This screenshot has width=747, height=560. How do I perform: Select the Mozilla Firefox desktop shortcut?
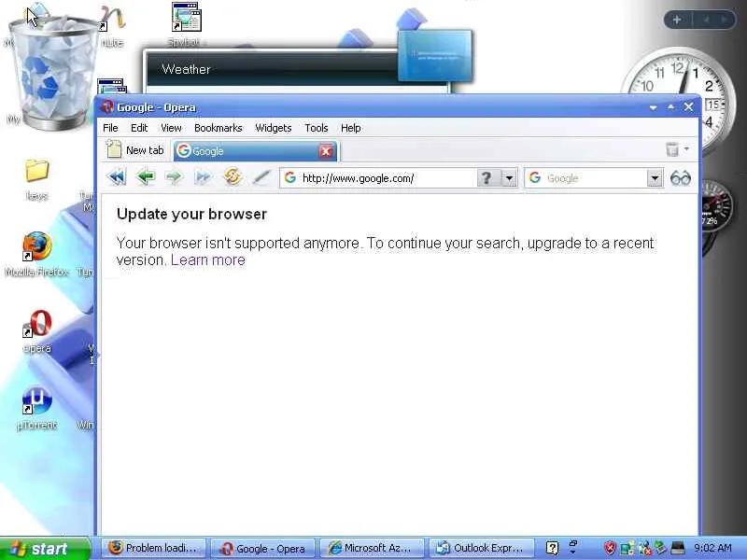tap(36, 254)
